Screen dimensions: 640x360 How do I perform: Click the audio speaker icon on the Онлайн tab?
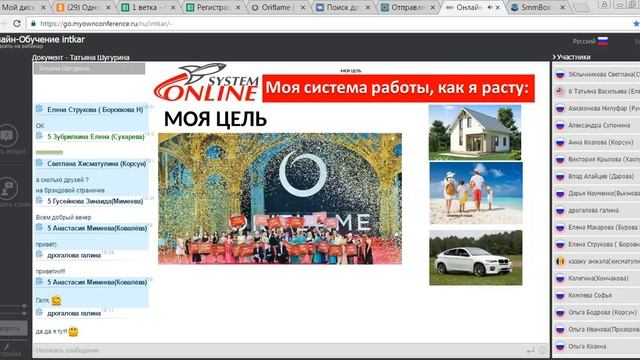click(x=490, y=7)
